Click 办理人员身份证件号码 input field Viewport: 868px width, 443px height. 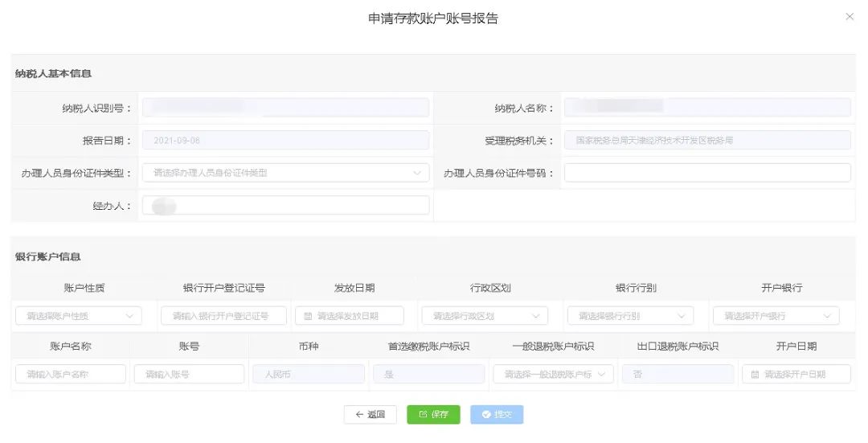[707, 173]
